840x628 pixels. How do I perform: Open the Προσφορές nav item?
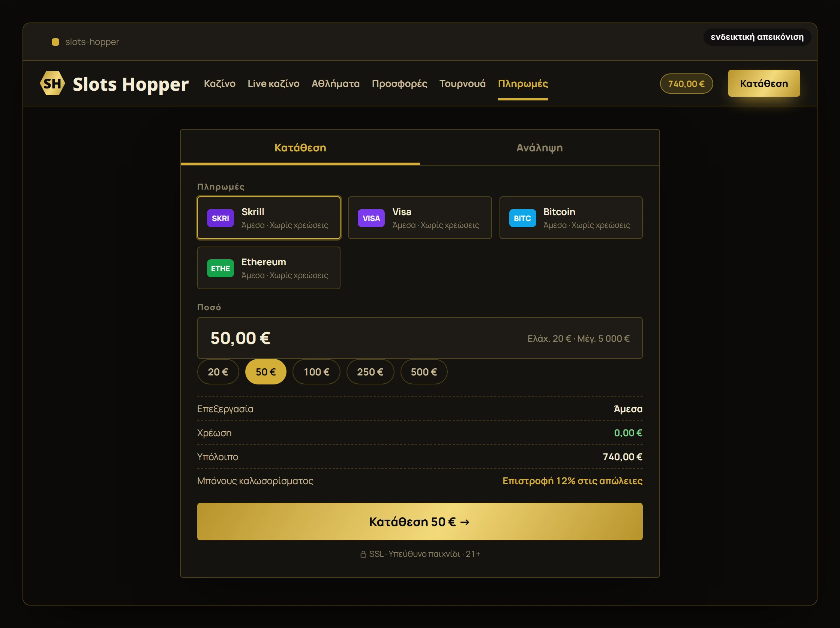pyautogui.click(x=399, y=84)
